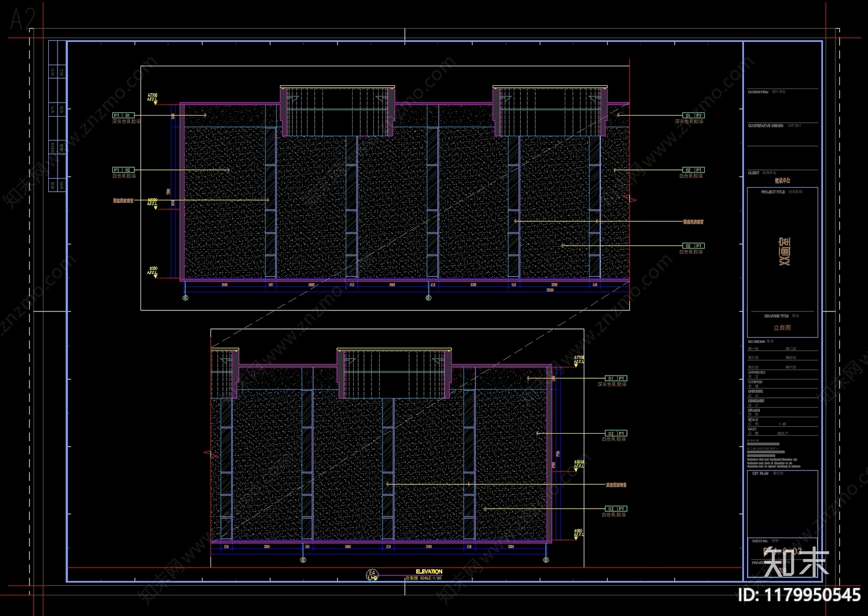Click the VERIFIED field label
This screenshot has width=868, height=616.
(755, 382)
